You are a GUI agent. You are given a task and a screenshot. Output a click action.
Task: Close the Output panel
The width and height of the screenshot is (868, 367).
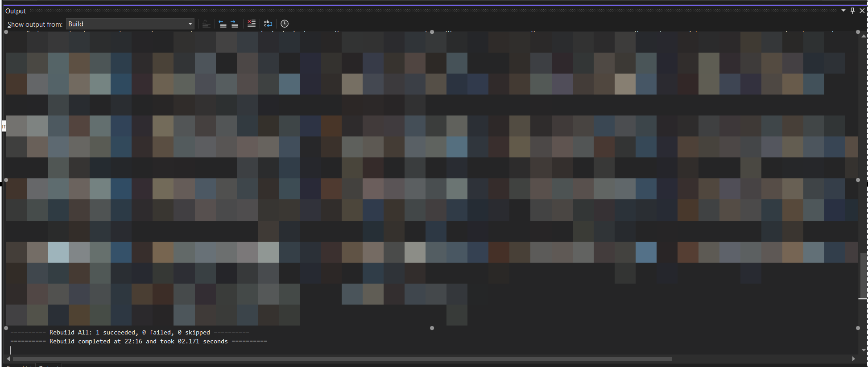pos(862,11)
